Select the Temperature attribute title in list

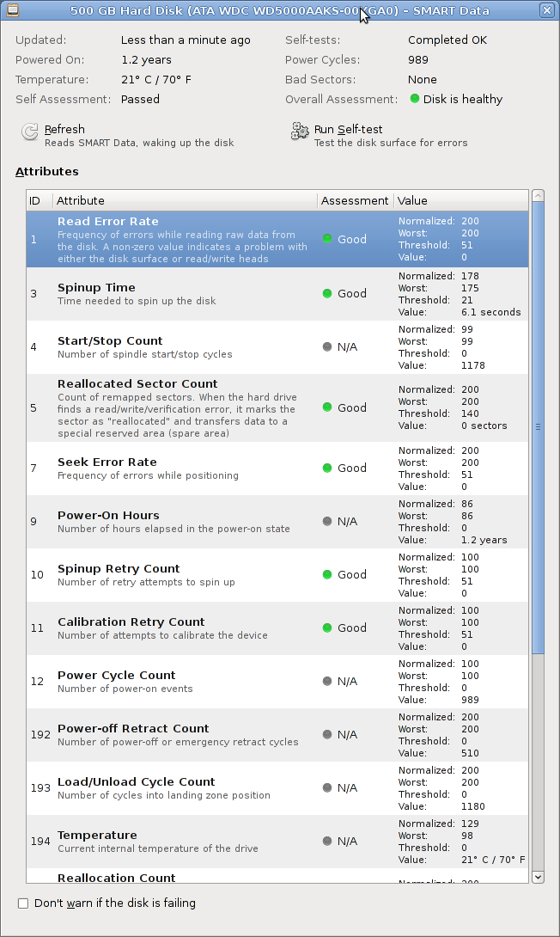pyautogui.click(x=97, y=835)
